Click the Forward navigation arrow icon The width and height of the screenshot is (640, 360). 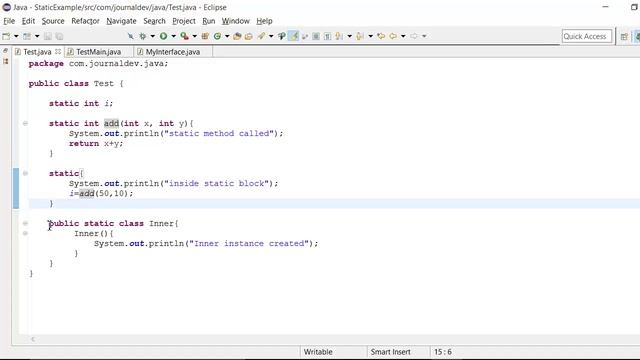[x=414, y=36]
